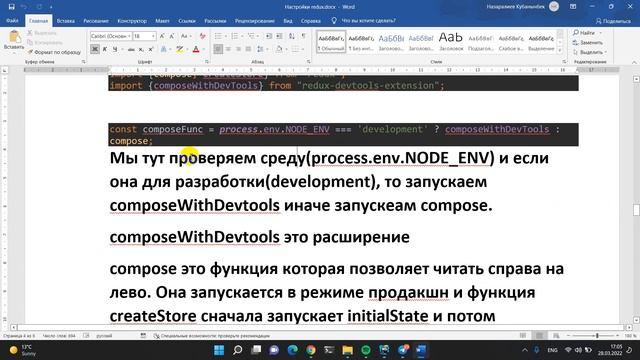Click the Decrease indent icon

point(269,36)
